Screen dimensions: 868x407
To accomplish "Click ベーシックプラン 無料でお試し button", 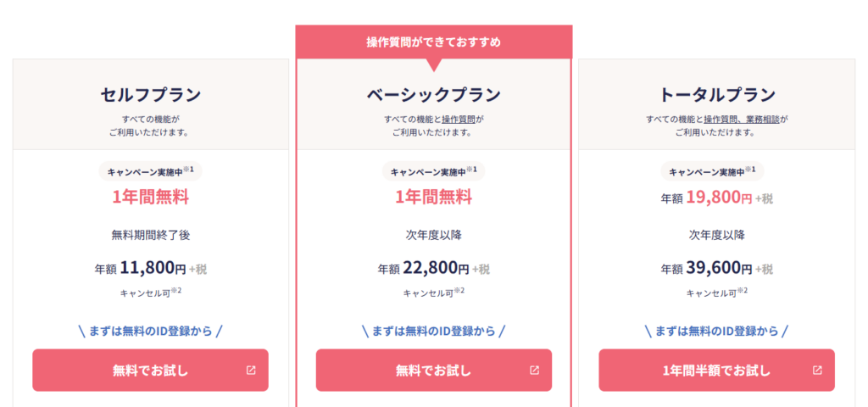I will tap(433, 371).
